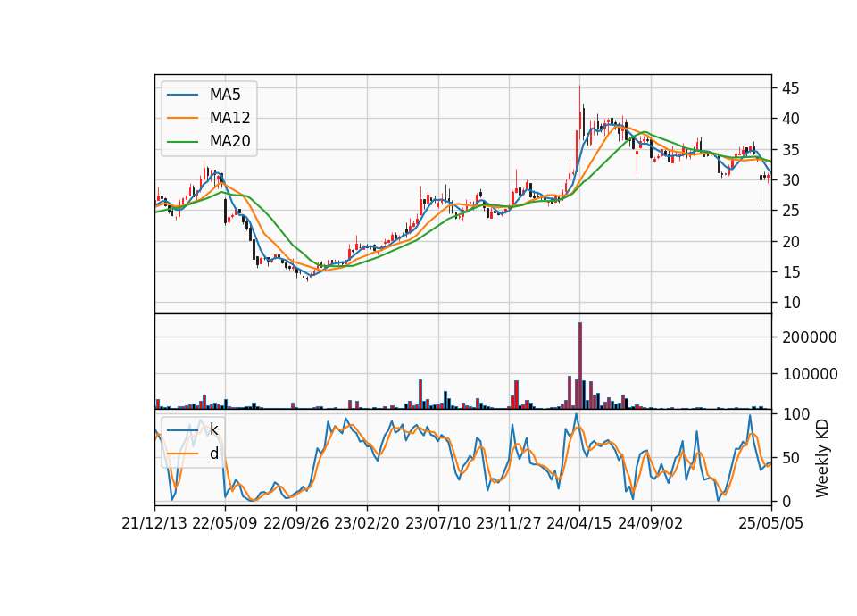Click the volume axis value 200000
857x616 pixels.
(x=810, y=337)
